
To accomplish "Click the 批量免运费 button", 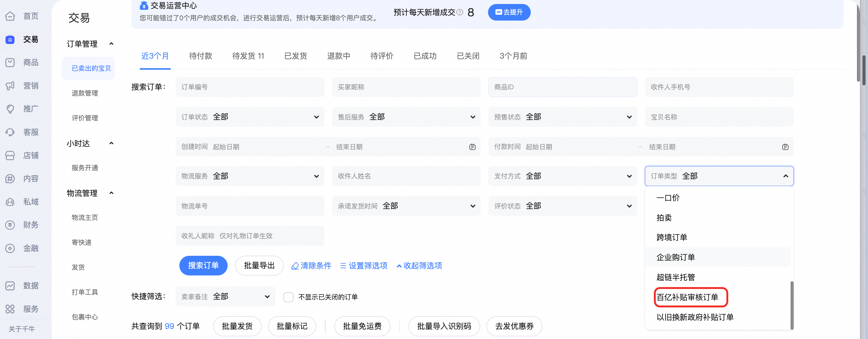I will tap(362, 326).
